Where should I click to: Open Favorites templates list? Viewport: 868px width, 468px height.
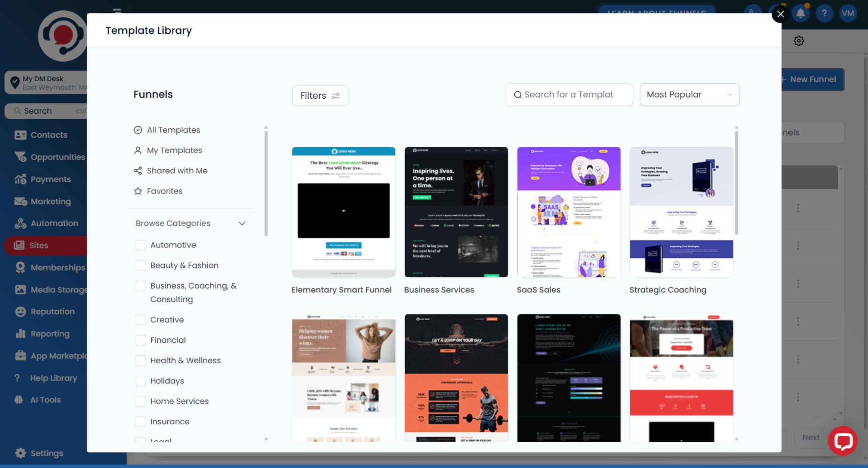click(164, 191)
